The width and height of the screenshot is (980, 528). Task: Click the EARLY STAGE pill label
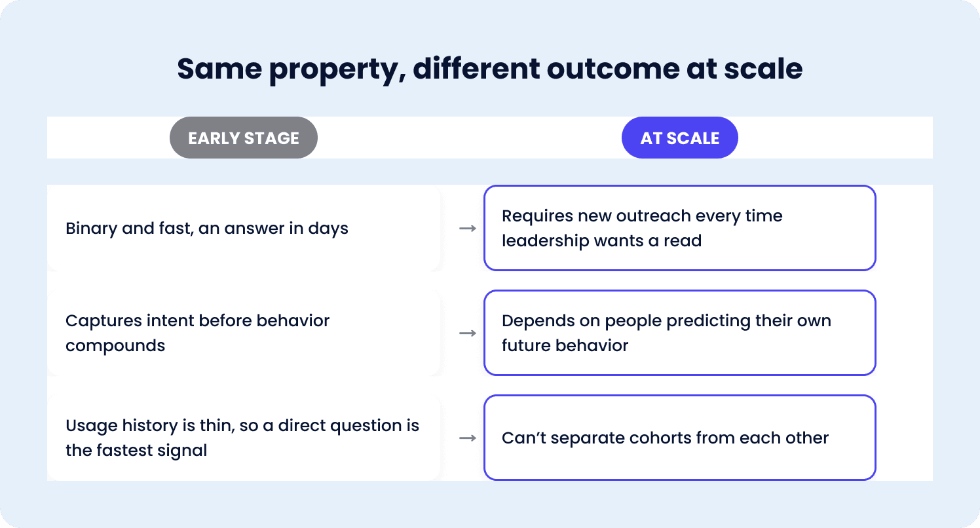244,138
